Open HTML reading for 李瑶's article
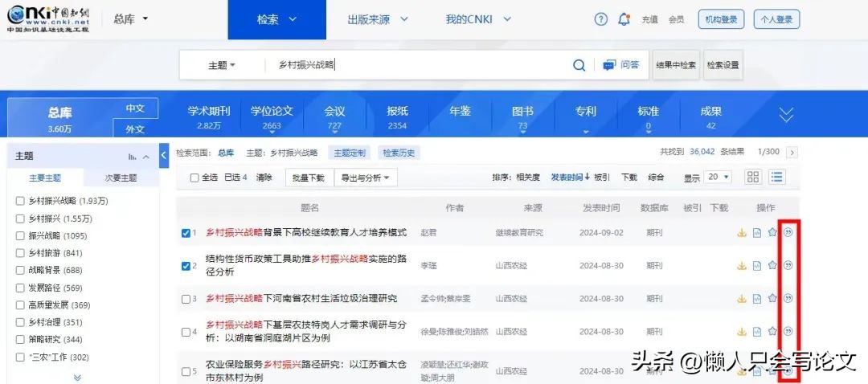The image size is (868, 384). tap(757, 266)
